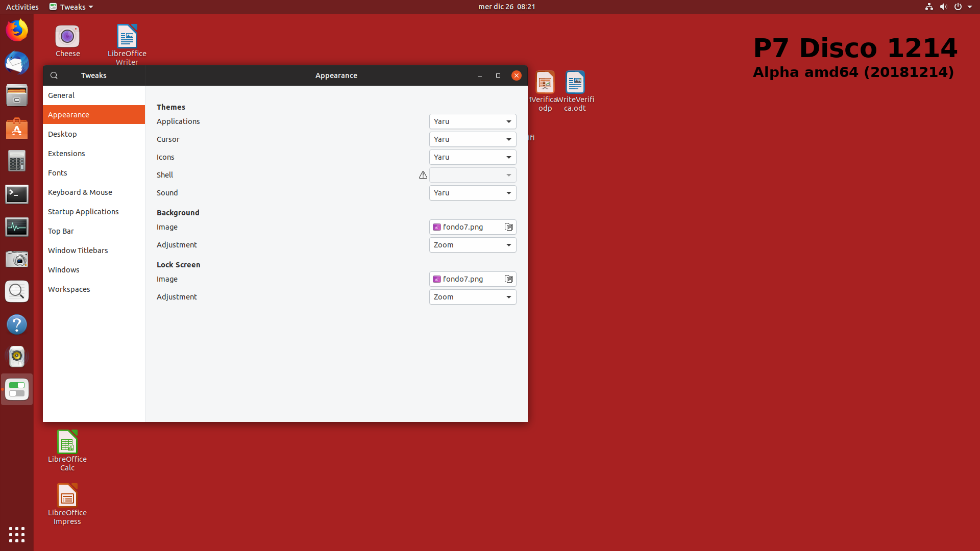Expand the Applications theme dropdown
Viewport: 980px width, 551px height.
pos(472,121)
